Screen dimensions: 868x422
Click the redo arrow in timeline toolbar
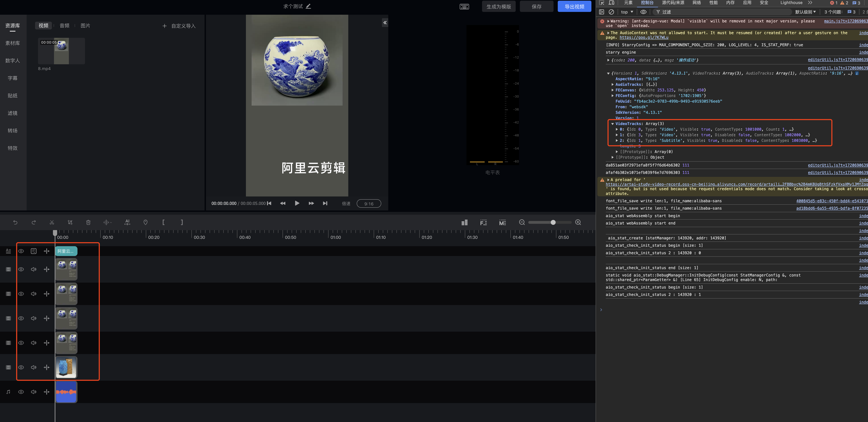click(33, 222)
